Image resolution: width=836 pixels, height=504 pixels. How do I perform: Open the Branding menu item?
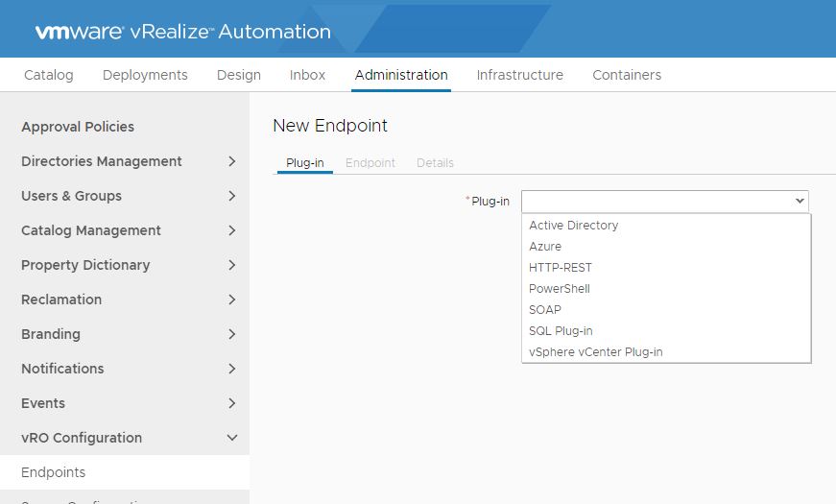[x=51, y=334]
